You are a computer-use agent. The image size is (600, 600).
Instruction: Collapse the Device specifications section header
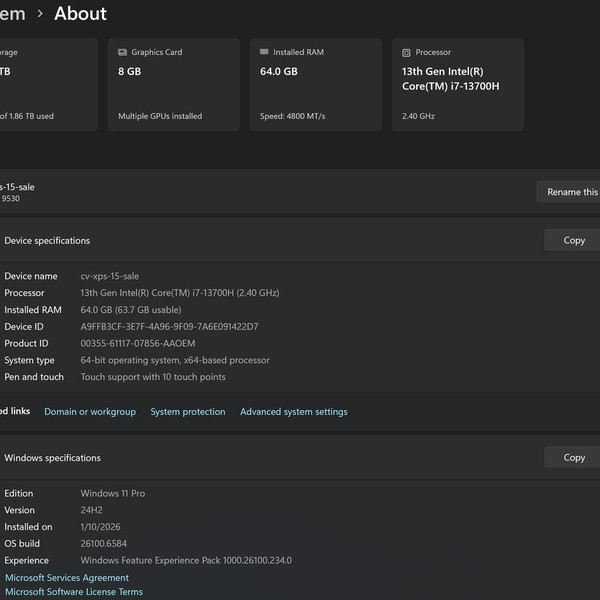(x=300, y=240)
